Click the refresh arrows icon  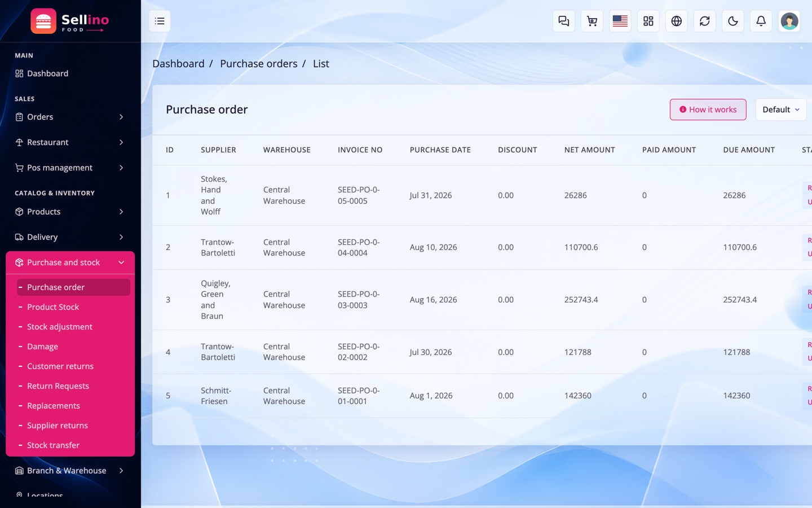coord(704,21)
